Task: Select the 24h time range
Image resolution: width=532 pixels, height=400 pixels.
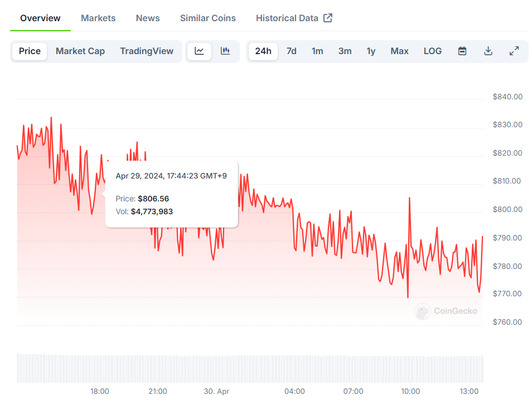Action: point(263,51)
